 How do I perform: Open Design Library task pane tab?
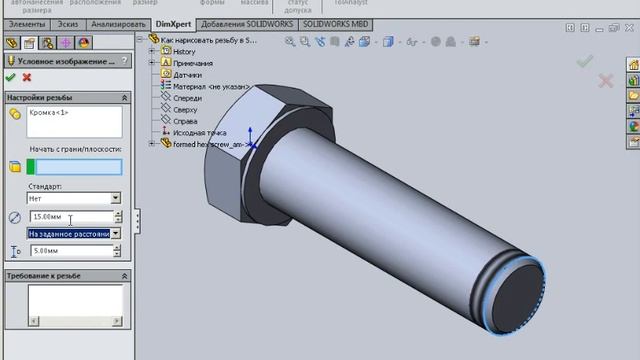[633, 80]
